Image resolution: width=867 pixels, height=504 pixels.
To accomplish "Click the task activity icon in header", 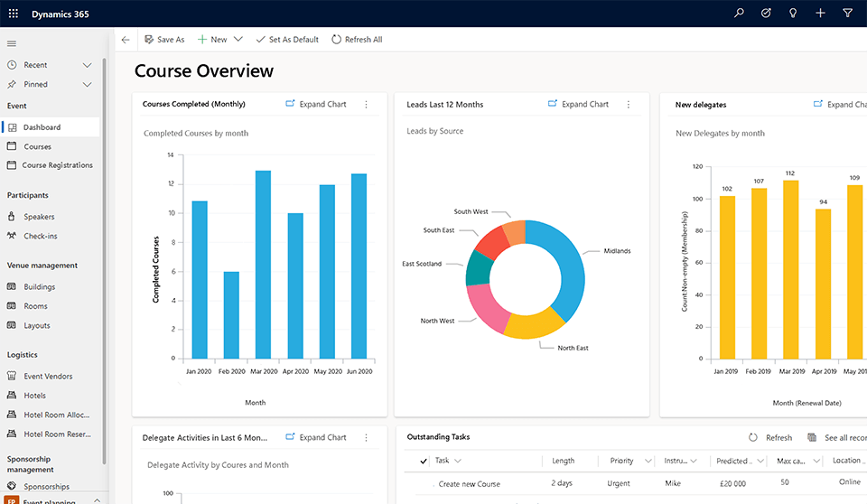I will (766, 14).
